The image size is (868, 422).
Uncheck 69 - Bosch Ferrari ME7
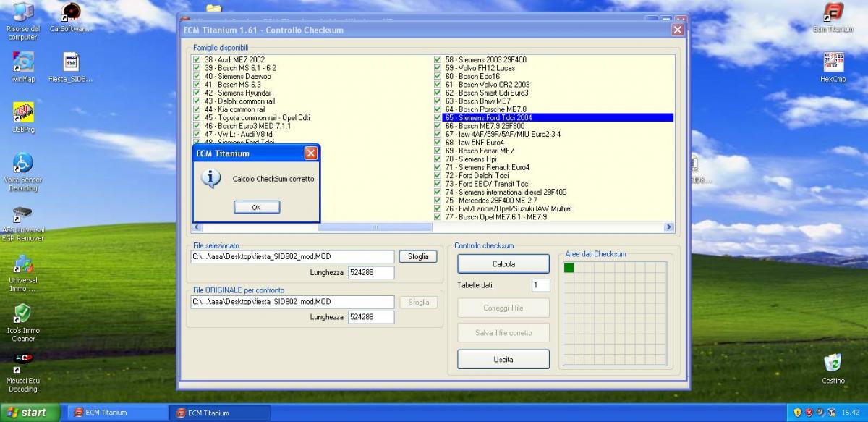coord(438,151)
